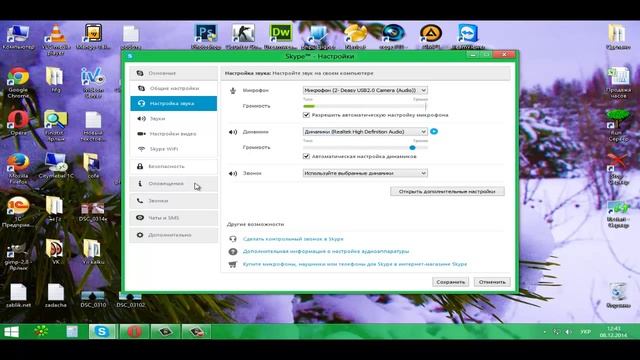Viewport: 640px width, 360px height.
Task: Open the Дополнительно section
Action: click(173, 235)
